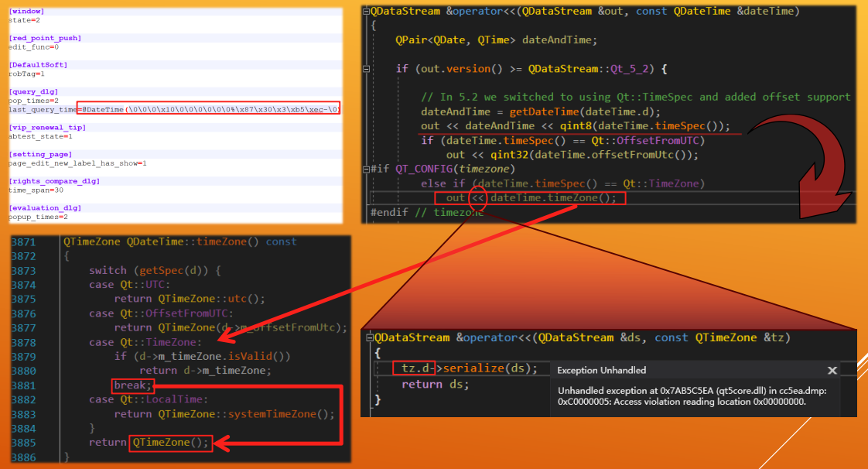Viewport: 868px width, 469px height.
Task: Collapse the QTimeZone operator<< function fold marker
Action: click(x=368, y=338)
